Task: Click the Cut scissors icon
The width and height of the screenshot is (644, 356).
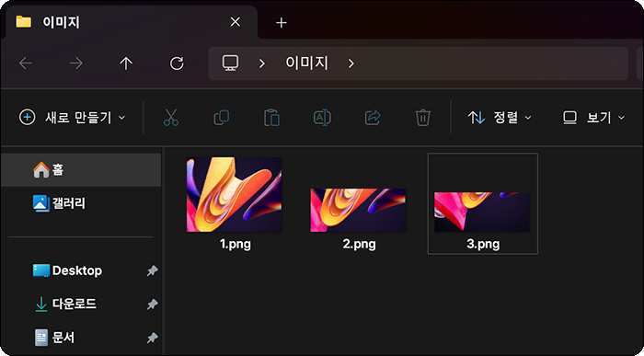Action: [x=171, y=118]
